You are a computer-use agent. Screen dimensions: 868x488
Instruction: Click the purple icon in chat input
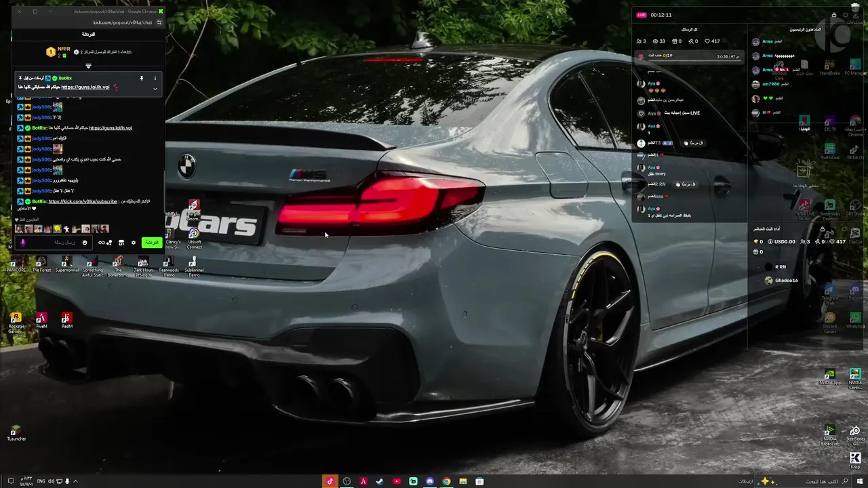pos(23,243)
